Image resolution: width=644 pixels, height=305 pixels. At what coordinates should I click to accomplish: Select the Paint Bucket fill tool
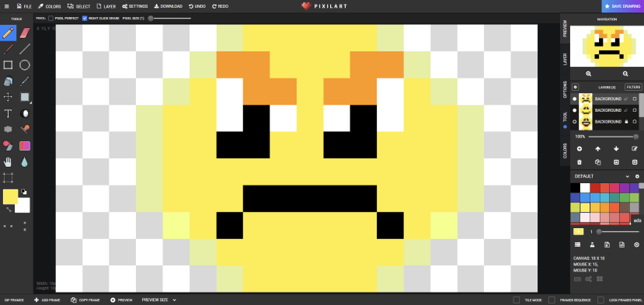point(9,81)
